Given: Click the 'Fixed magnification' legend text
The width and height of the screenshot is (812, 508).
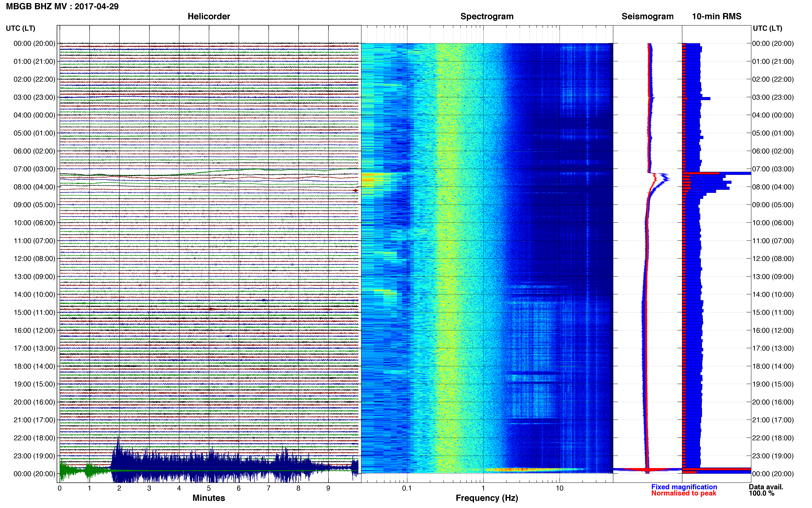Looking at the screenshot, I should [x=684, y=487].
